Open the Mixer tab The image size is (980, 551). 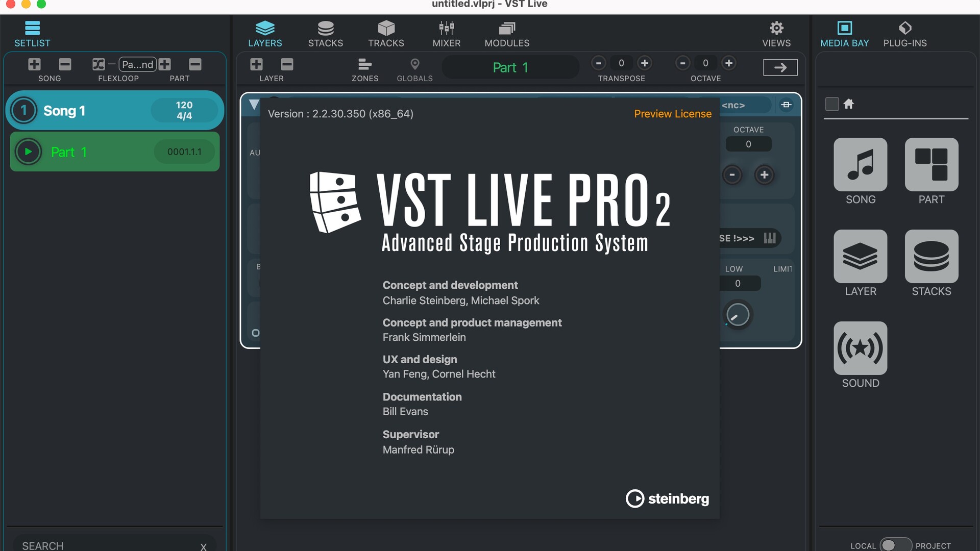[x=447, y=34]
